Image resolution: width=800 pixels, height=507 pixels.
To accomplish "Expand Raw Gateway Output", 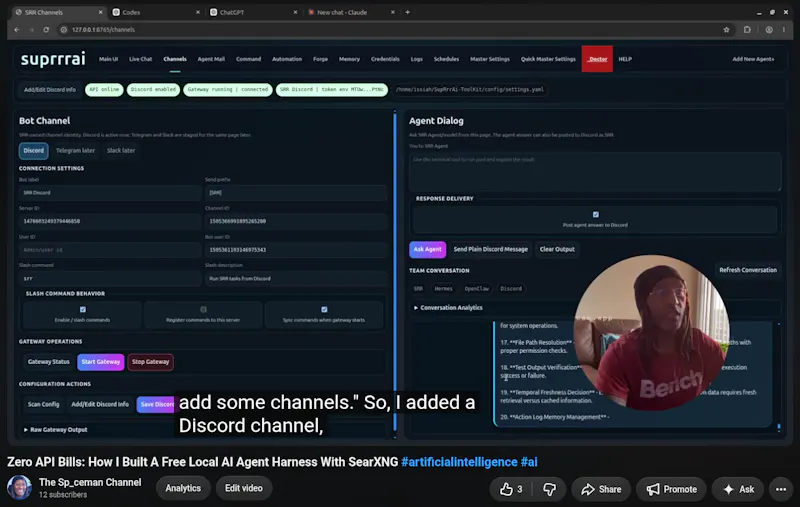I will [56, 430].
